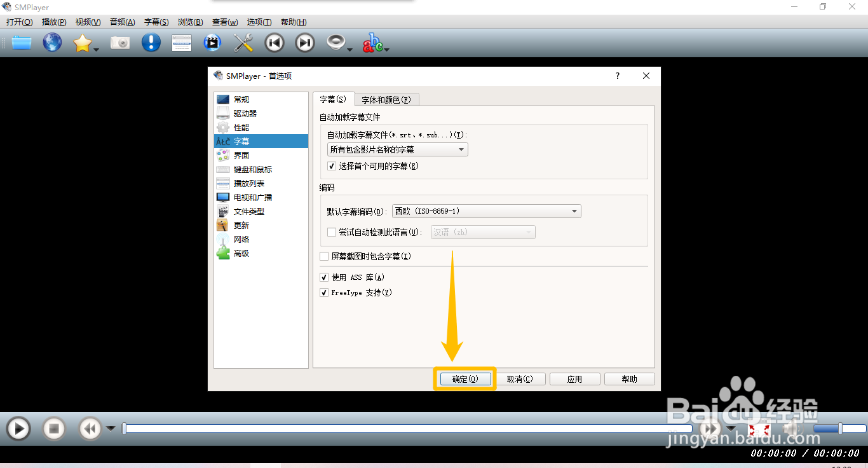Start playback with the round play button
Image resolution: width=868 pixels, height=468 pixels.
(x=18, y=429)
